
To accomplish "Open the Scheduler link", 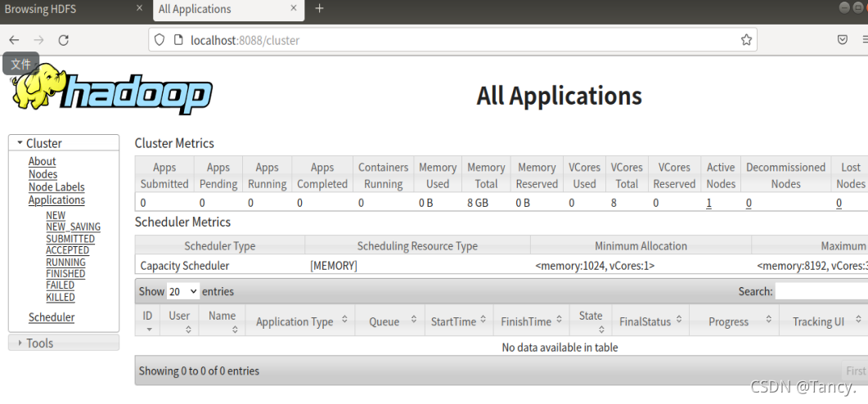I will tap(52, 317).
